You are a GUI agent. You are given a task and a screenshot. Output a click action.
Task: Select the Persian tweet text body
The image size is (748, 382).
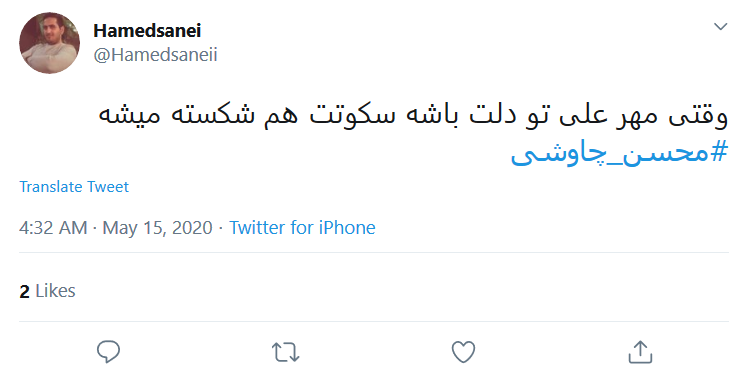point(413,116)
